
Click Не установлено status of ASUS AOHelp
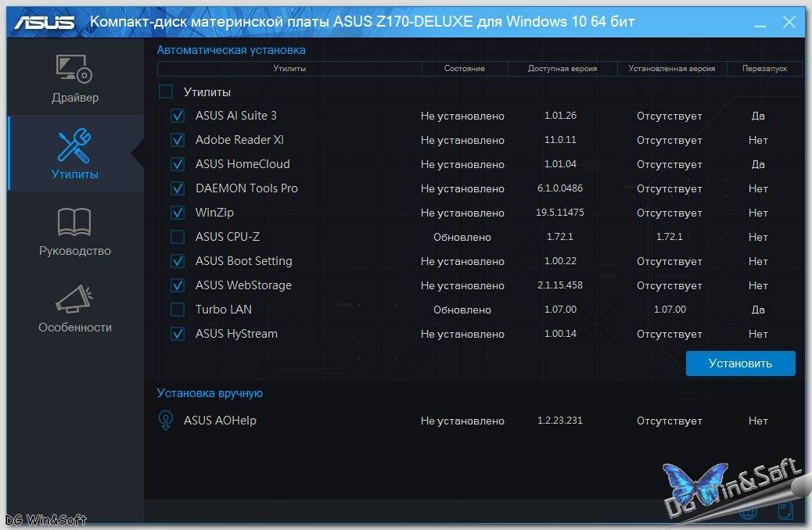462,421
